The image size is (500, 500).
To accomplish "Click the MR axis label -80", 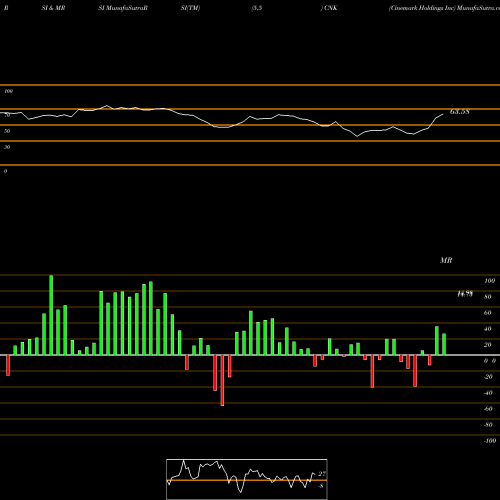I will [x=488, y=425].
